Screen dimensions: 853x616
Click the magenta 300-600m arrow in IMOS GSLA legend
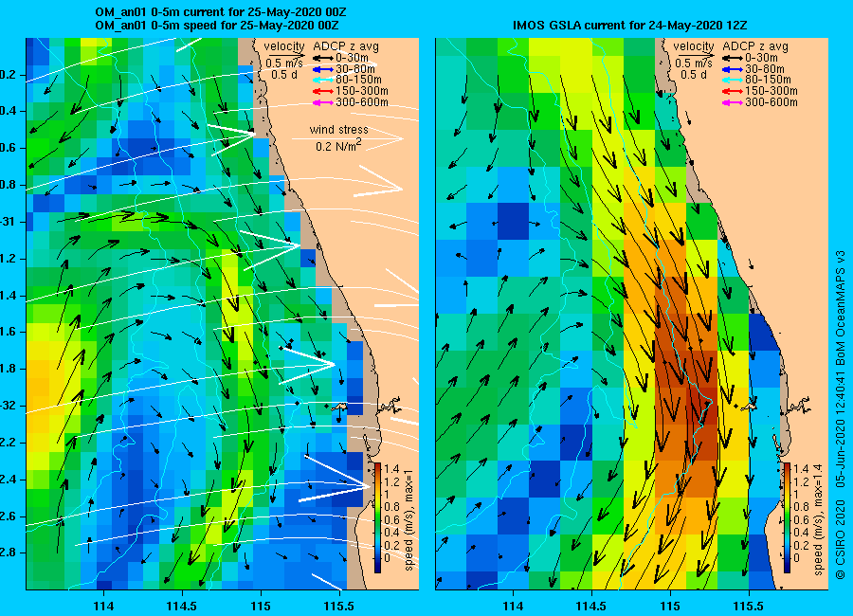[x=733, y=102]
